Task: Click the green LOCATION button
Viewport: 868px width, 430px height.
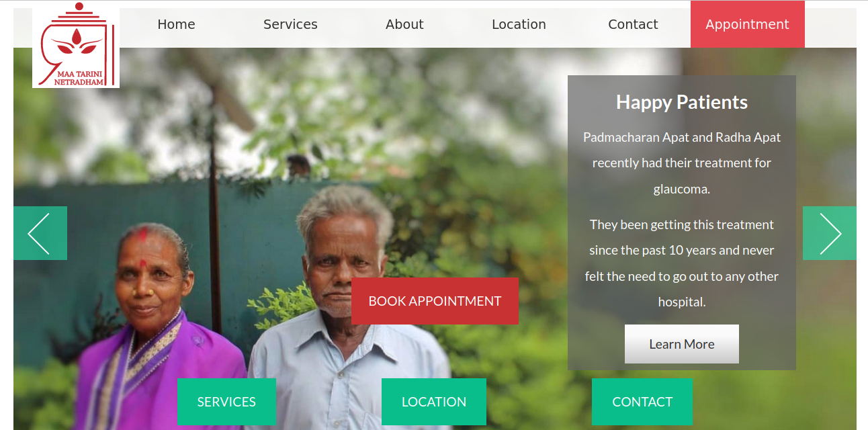Action: pos(434,402)
